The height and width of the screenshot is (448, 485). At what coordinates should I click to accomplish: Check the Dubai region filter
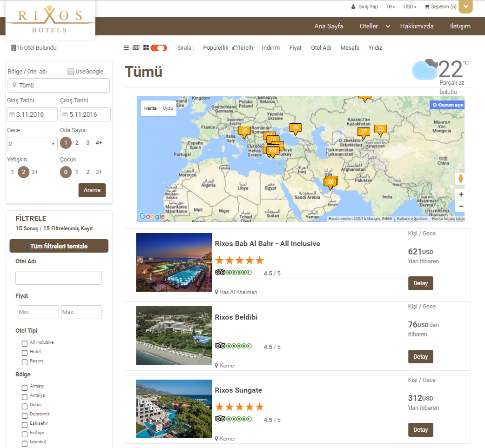25,406
